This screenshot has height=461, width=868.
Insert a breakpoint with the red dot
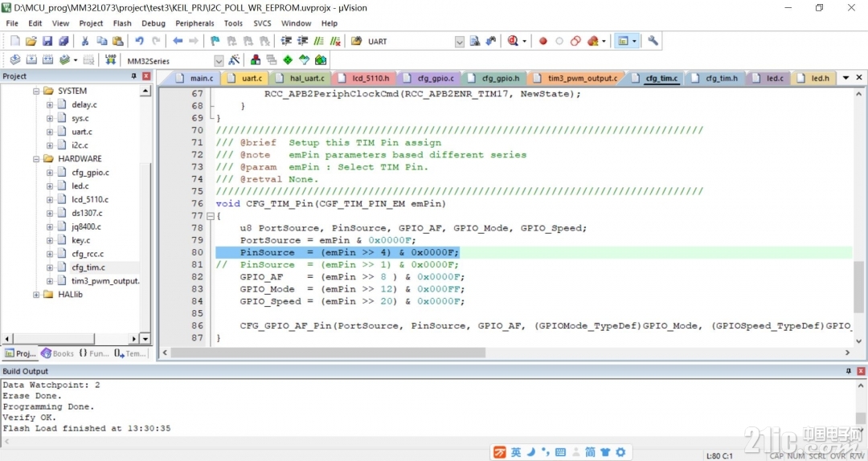(543, 41)
